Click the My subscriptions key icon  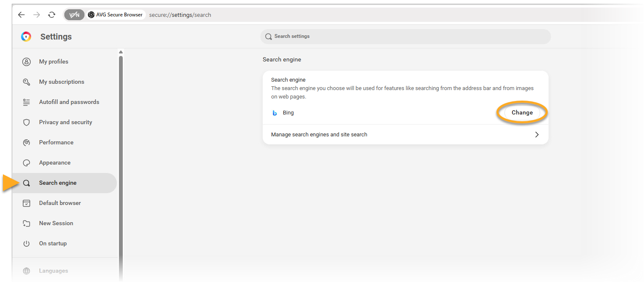point(26,82)
